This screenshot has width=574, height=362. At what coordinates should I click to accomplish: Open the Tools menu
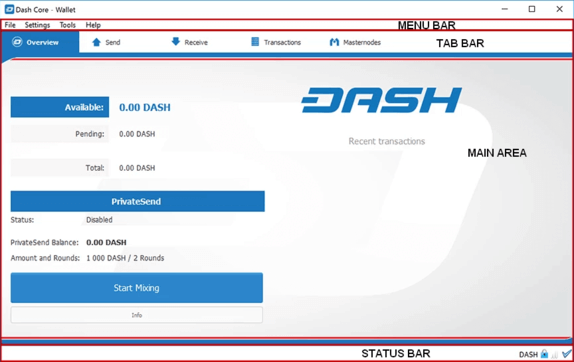click(68, 25)
